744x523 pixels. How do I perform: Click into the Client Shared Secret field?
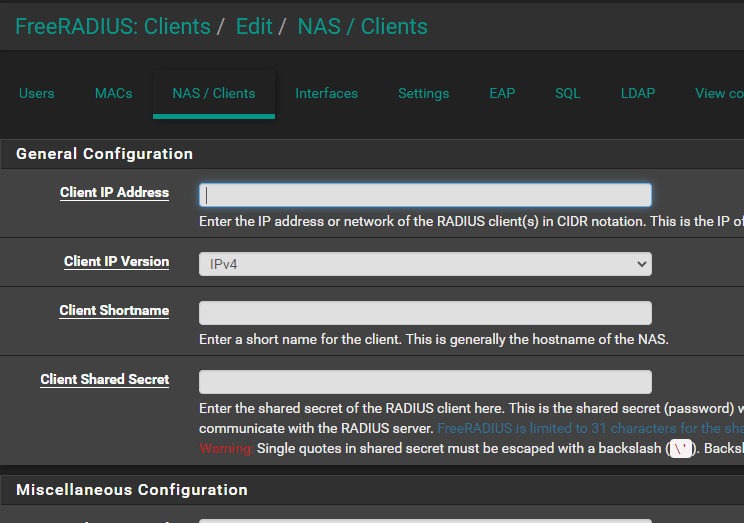coord(425,382)
